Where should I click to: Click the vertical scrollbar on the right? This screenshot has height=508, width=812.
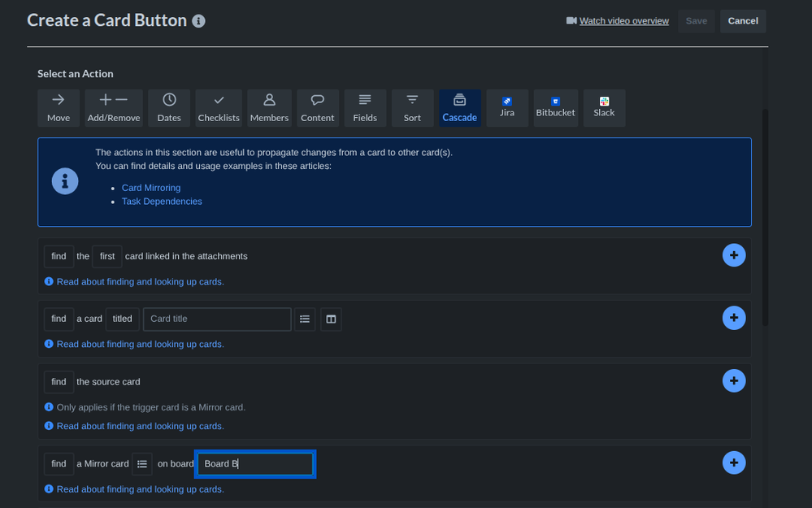pos(765,218)
